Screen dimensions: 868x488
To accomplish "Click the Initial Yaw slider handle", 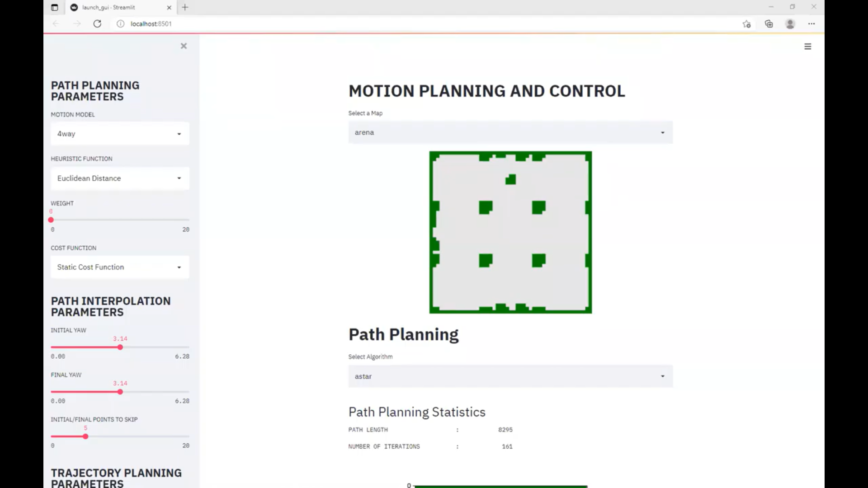I will 120,347.
